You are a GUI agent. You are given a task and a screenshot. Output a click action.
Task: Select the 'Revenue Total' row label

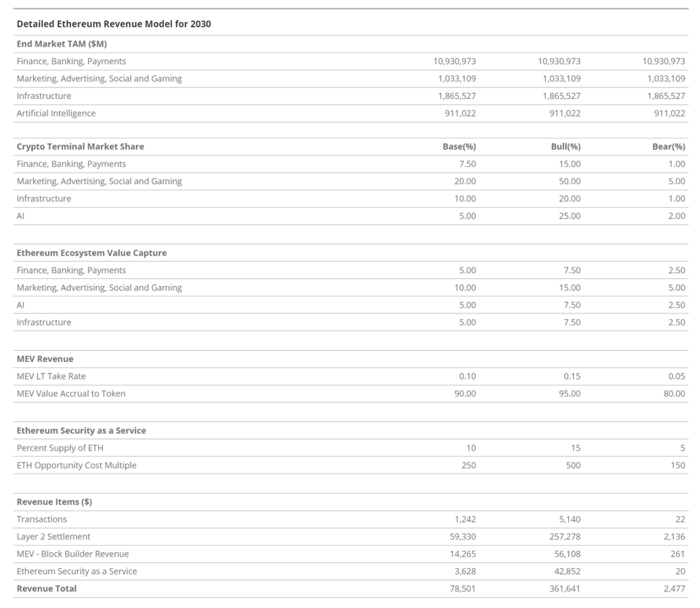click(x=46, y=589)
